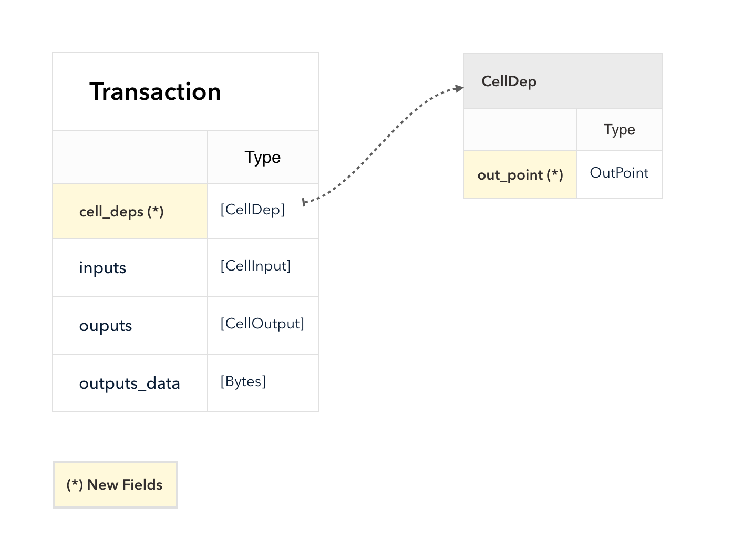The height and width of the screenshot is (560, 743).
Task: Click the [Bytes] type cell
Action: [263, 383]
